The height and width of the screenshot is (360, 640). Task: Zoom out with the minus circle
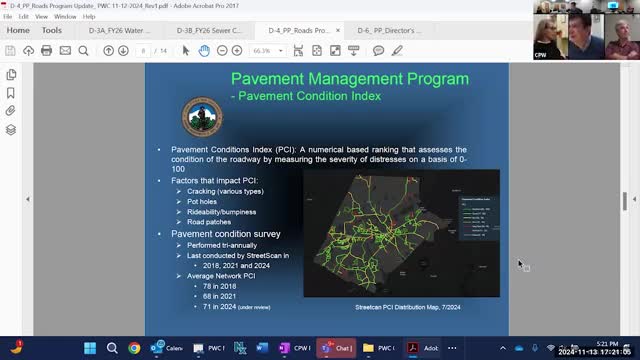[222, 51]
